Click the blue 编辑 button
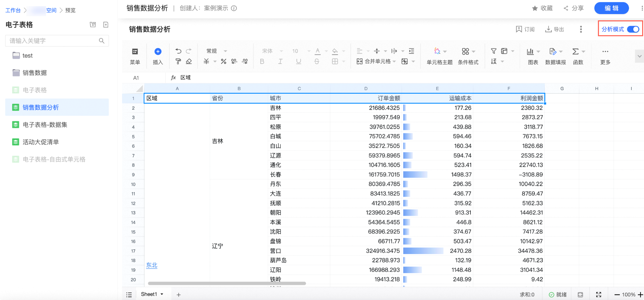This screenshot has height=300, width=644. point(612,8)
